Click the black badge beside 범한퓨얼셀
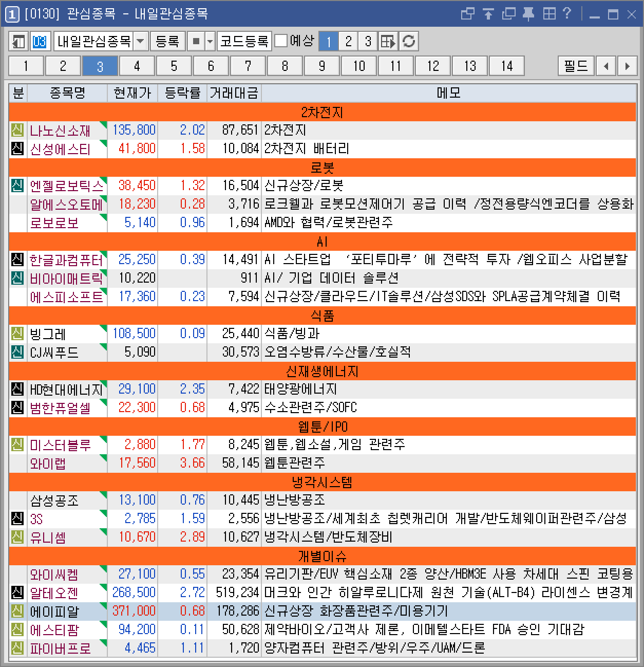Screen dimensions: 644x667 (x=17, y=407)
